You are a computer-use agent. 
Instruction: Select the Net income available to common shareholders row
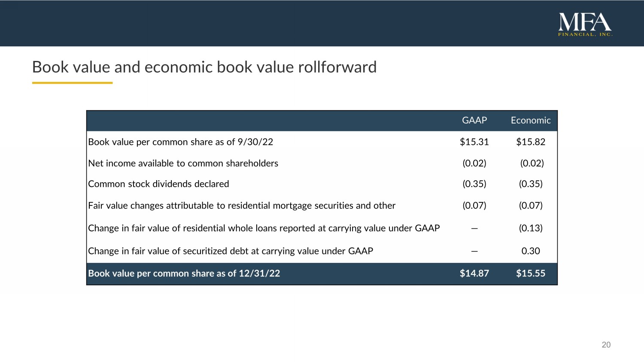pyautogui.click(x=183, y=163)
